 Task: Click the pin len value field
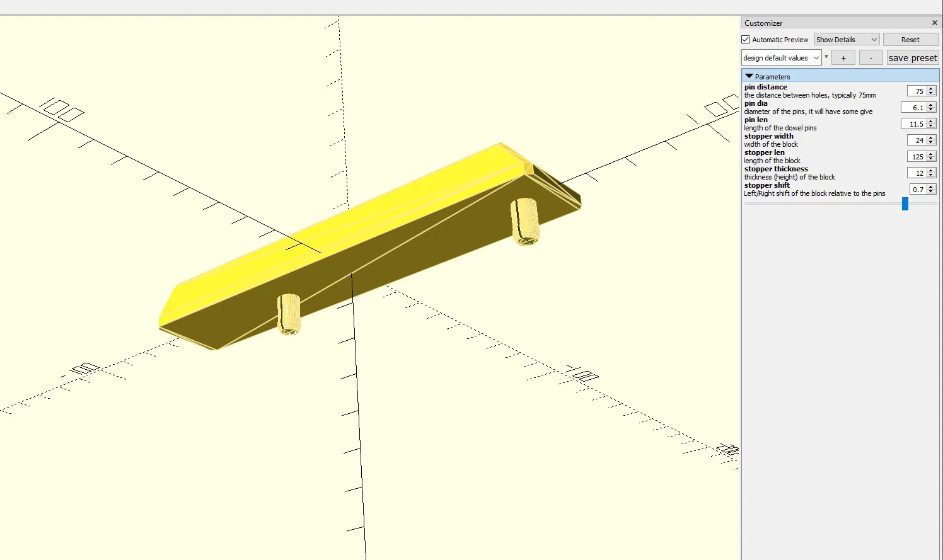[x=913, y=124]
